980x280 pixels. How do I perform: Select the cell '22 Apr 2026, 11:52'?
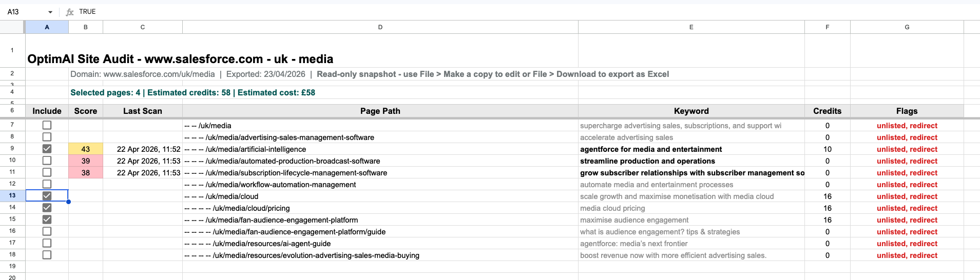pyautogui.click(x=143, y=149)
